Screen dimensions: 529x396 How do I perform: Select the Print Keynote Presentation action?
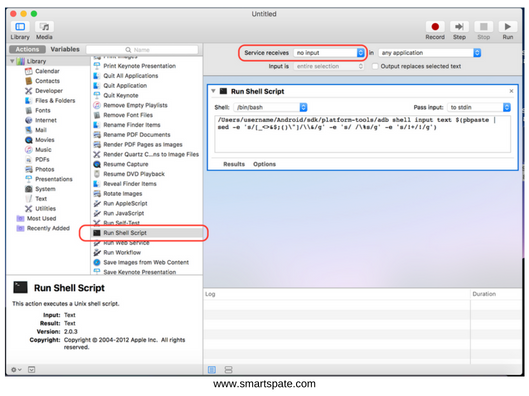(139, 66)
